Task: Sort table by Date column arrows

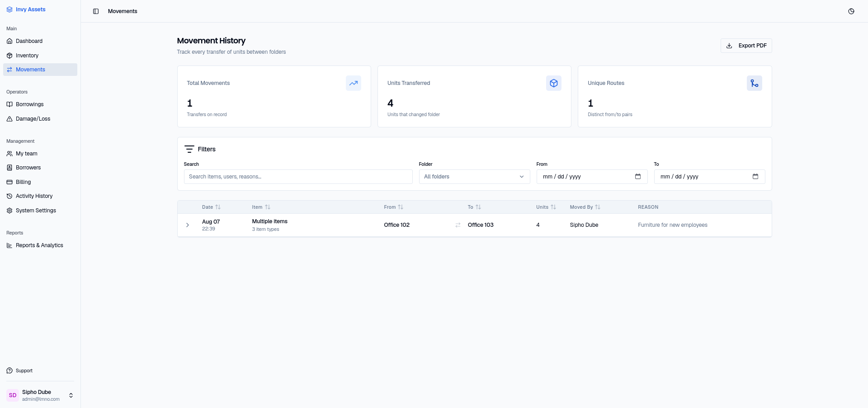Action: [x=218, y=207]
